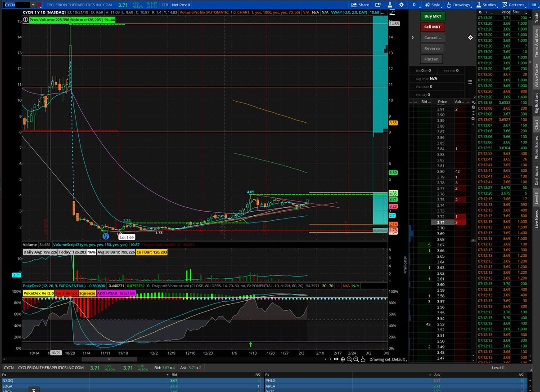Viewport: 540px width, 392px height.
Task: Click the 3.71 price row in ladder
Action: (x=443, y=222)
